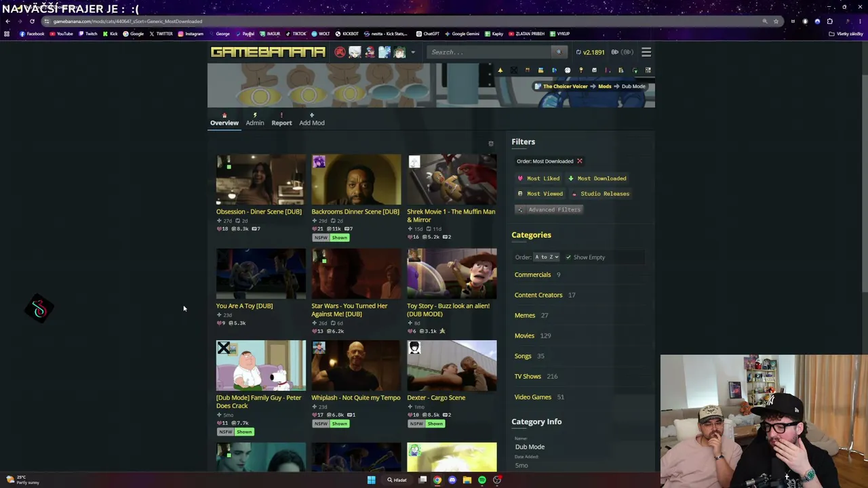Screen dimensions: 868x488
Task: Open the Toy Story Buzz alien thumbnail
Action: (452, 274)
